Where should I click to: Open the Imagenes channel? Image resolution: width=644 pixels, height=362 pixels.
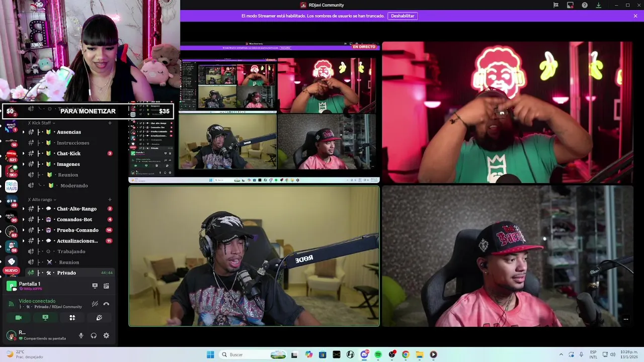[x=69, y=164]
